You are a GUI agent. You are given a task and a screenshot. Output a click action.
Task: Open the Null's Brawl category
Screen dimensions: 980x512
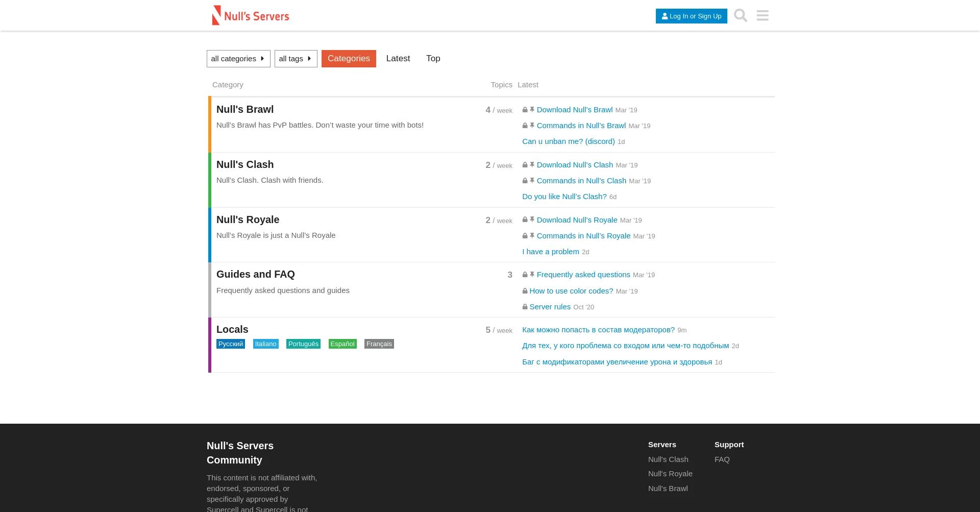(245, 109)
